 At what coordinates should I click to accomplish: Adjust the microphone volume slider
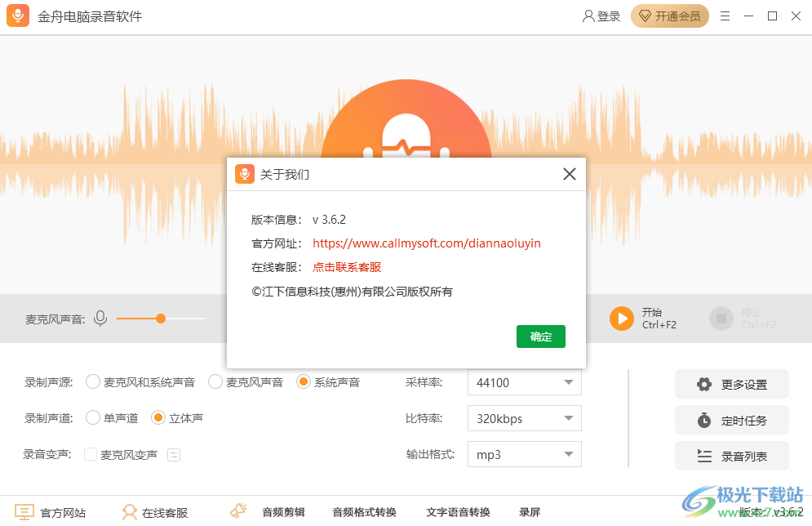click(161, 319)
